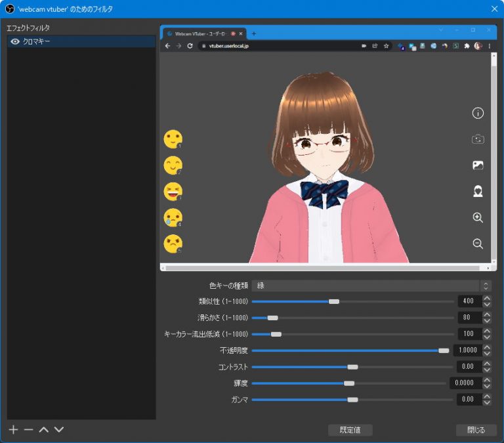Screen dimensions: 504x443
Task: Click the browser back arrow in preview
Action: point(167,46)
